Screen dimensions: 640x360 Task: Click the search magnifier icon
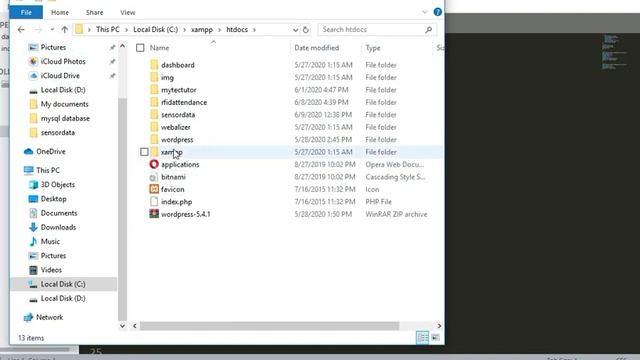[428, 29]
